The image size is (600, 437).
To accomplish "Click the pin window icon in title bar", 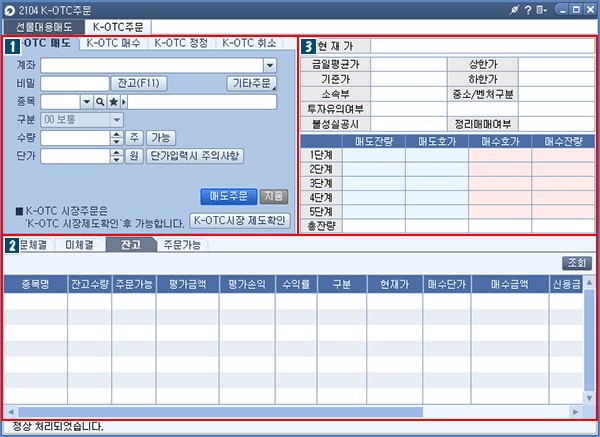I will coord(514,10).
